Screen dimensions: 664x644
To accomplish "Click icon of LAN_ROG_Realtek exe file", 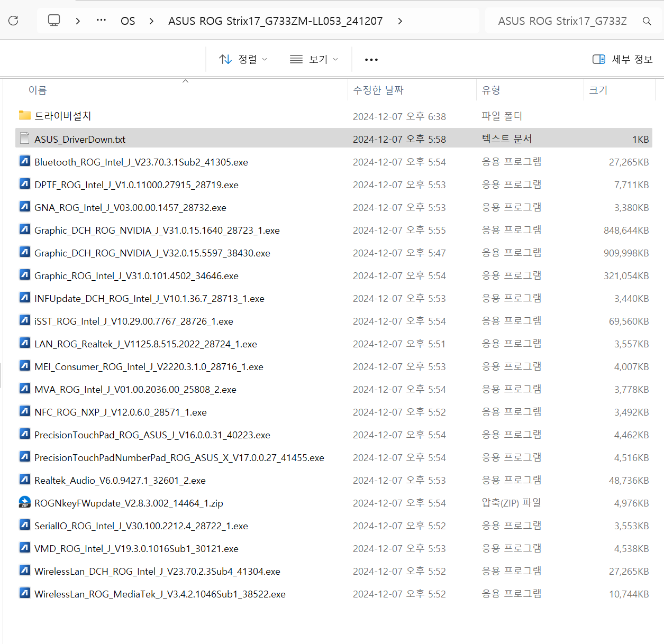I will tap(25, 343).
